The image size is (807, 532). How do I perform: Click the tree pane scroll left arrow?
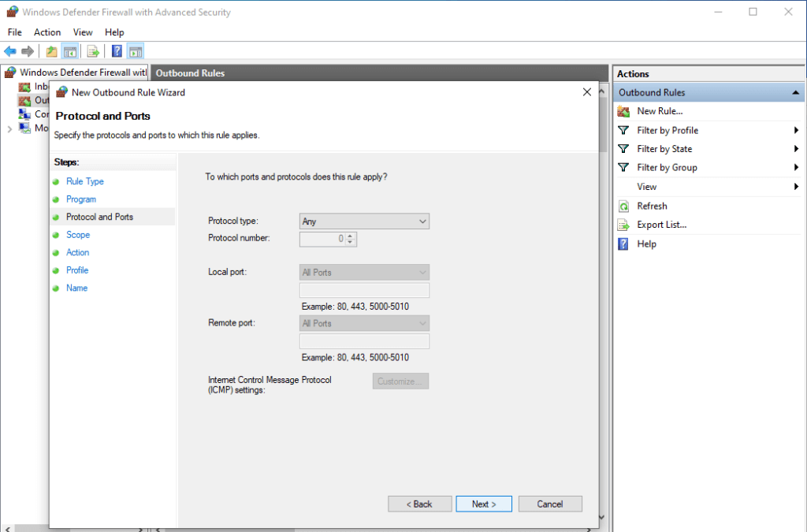(x=8, y=529)
